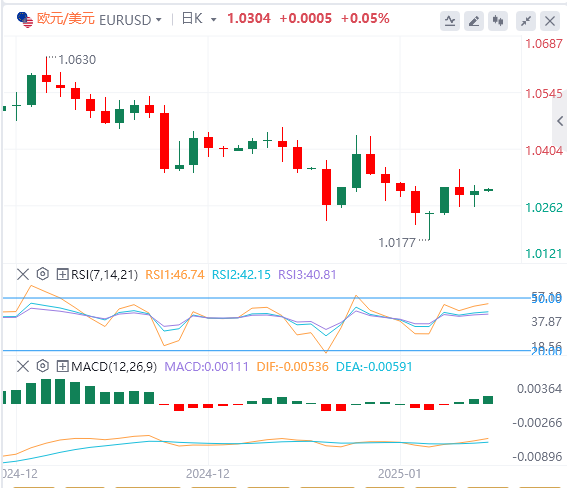Toggle the RSI panel plus box
567x488 pixels.
click(x=62, y=274)
